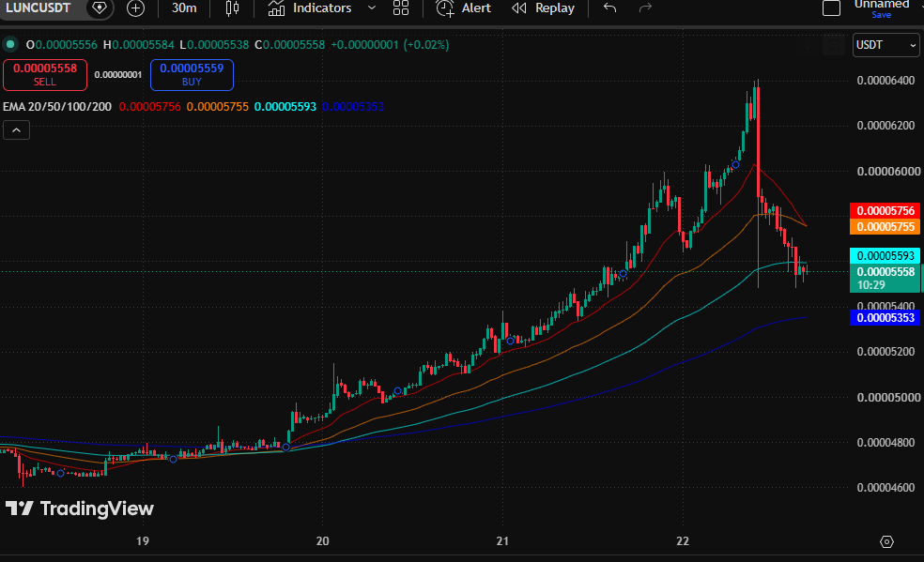Viewport: 924px width, 562px height.
Task: Click the change value +0.00000001 (+0.02%)
Action: (390, 45)
